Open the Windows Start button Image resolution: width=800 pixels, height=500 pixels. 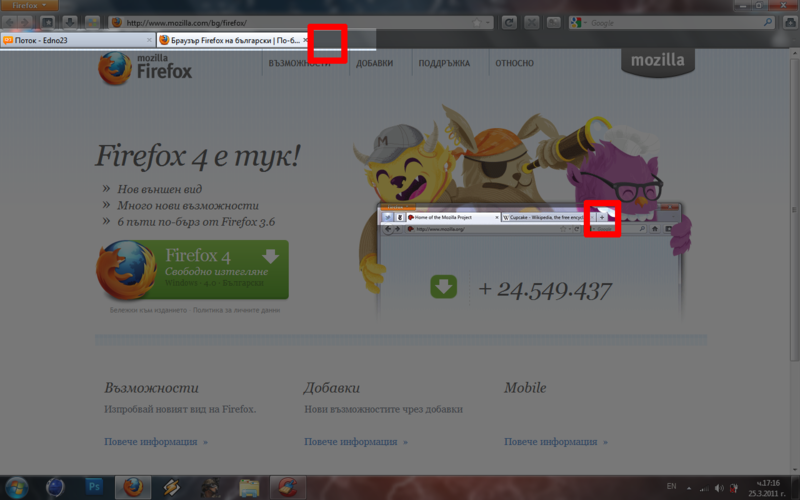pyautogui.click(x=17, y=488)
